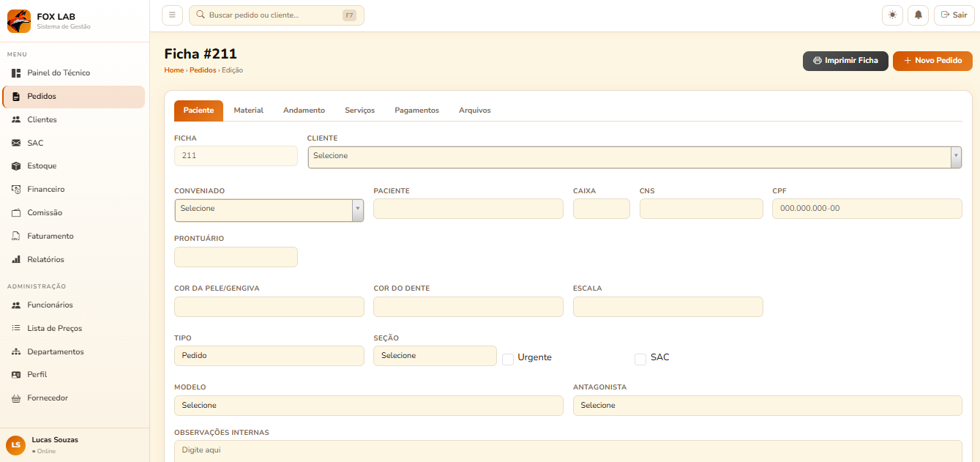Go to Financeiro in sidebar
980x462 pixels.
45,190
